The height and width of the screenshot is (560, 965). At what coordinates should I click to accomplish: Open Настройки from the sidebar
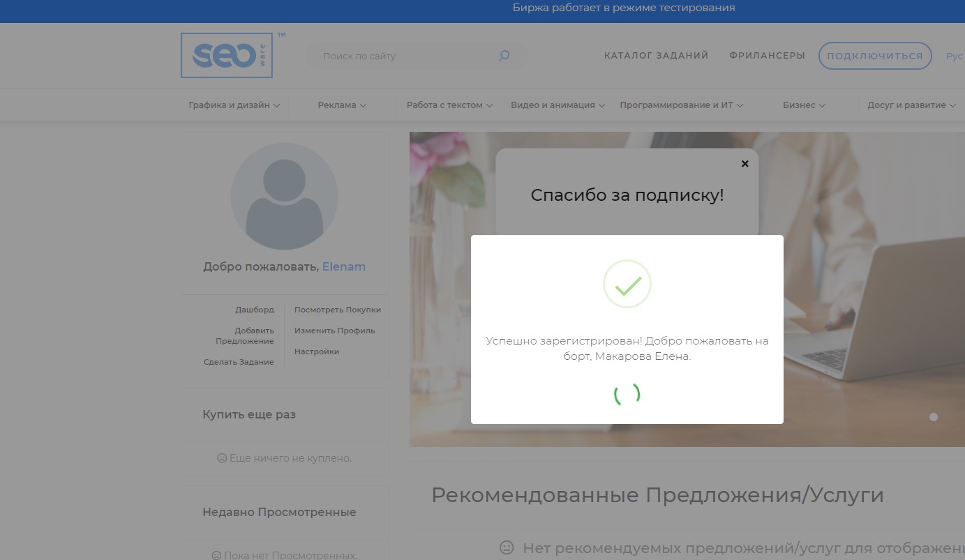point(316,351)
